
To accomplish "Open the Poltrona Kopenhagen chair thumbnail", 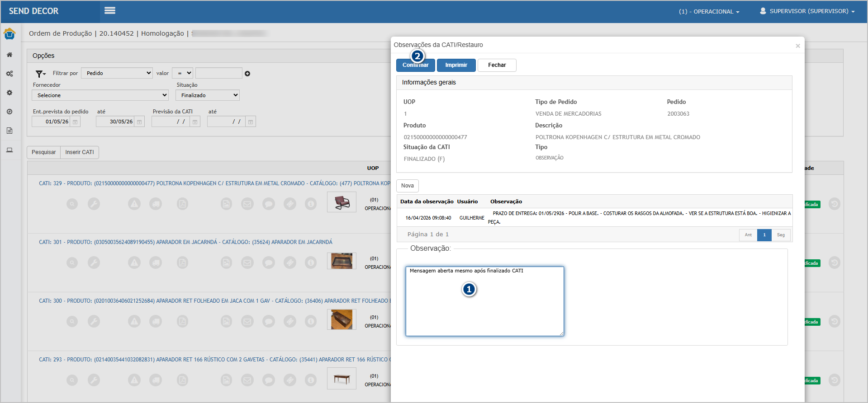I will [x=342, y=202].
